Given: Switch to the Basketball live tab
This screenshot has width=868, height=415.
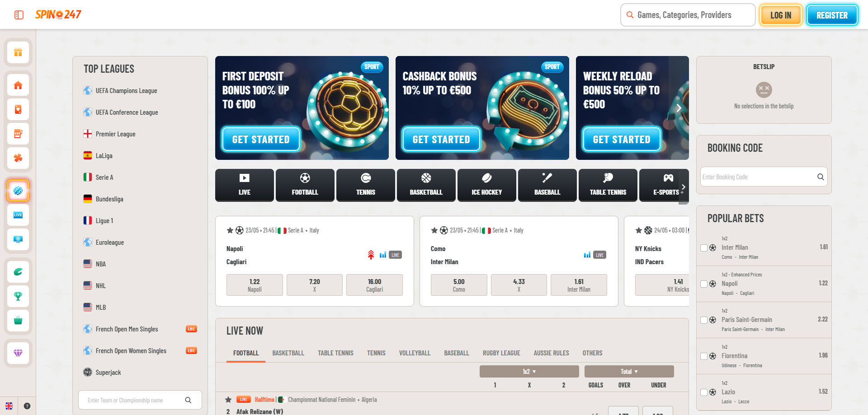Looking at the screenshot, I should [x=288, y=353].
